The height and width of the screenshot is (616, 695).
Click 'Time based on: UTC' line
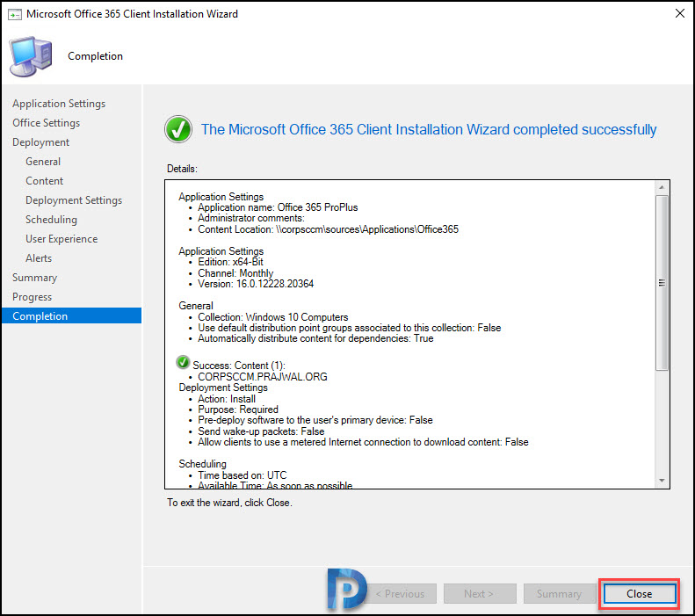point(242,475)
